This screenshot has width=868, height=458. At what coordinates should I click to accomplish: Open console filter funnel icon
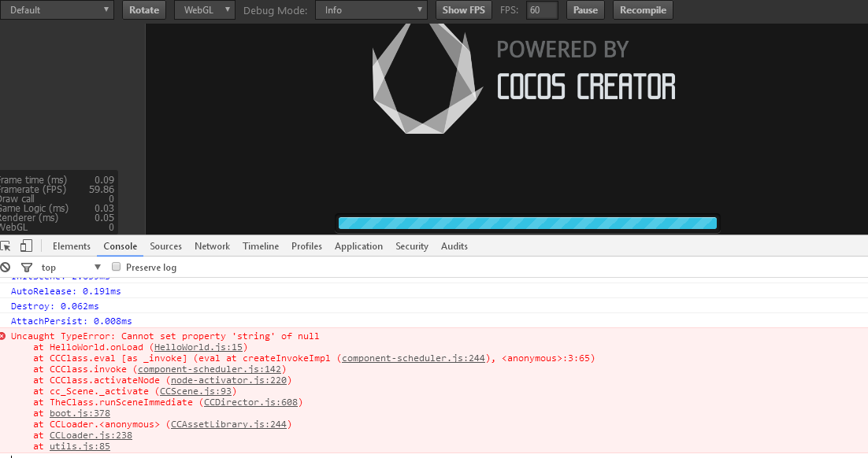(27, 268)
